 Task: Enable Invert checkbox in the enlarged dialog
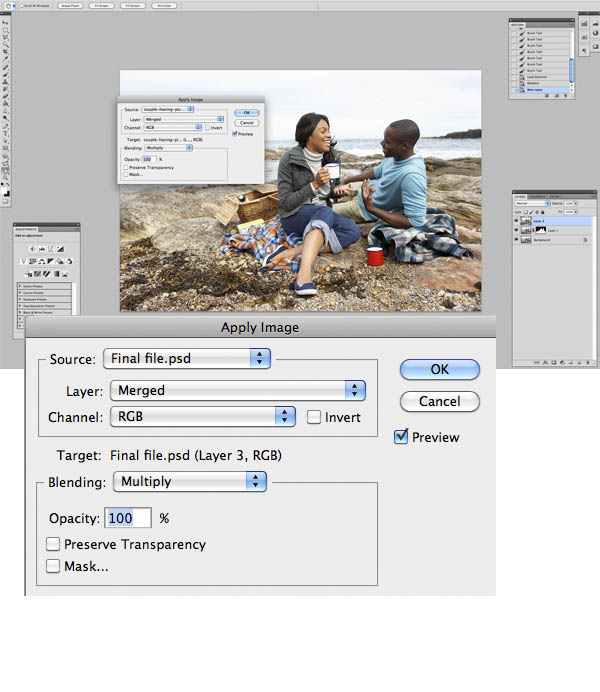pyautogui.click(x=314, y=417)
